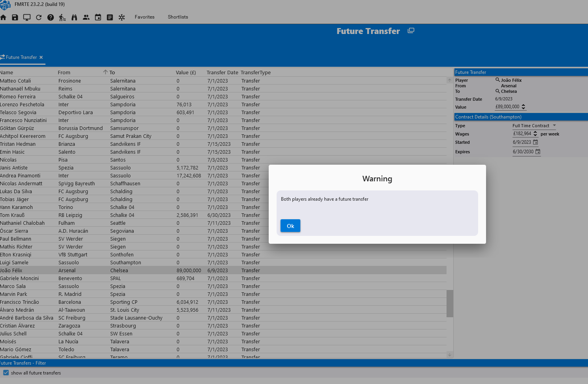Viewport: 588px width, 384px height.
Task: Click the table scrollbar up arrow
Action: tap(450, 80)
